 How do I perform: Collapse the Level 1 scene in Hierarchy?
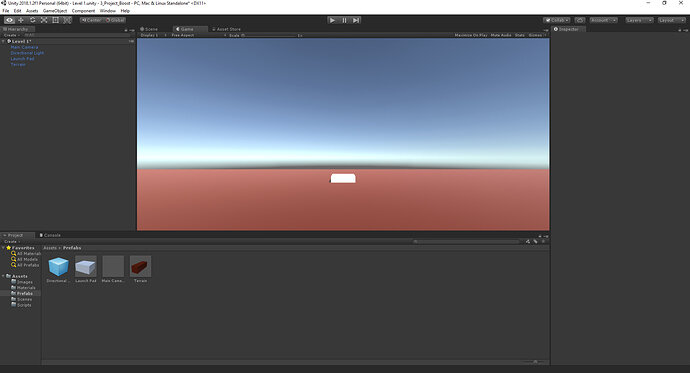click(4, 41)
